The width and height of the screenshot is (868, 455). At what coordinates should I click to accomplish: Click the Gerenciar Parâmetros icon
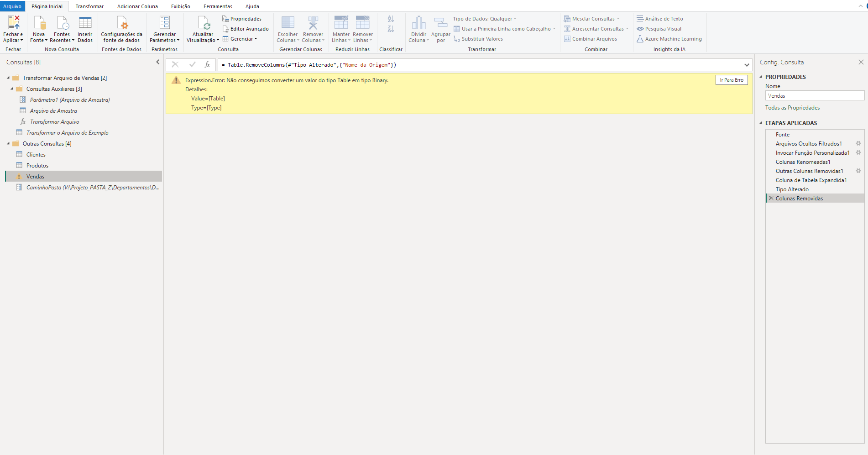pos(165,22)
